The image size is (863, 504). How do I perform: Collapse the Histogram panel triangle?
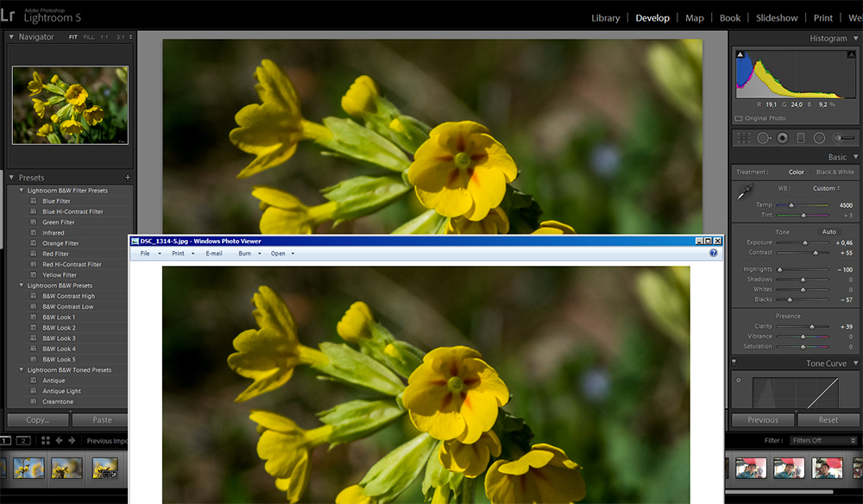pos(855,39)
